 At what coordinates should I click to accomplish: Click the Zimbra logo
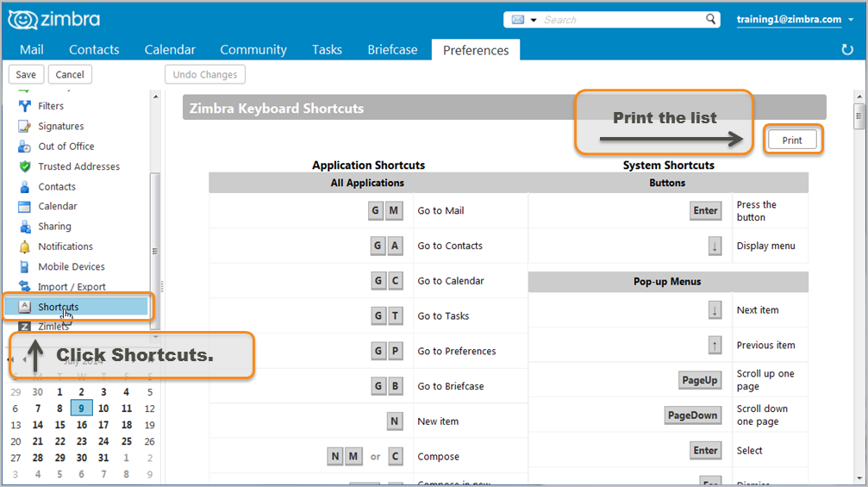53,19
